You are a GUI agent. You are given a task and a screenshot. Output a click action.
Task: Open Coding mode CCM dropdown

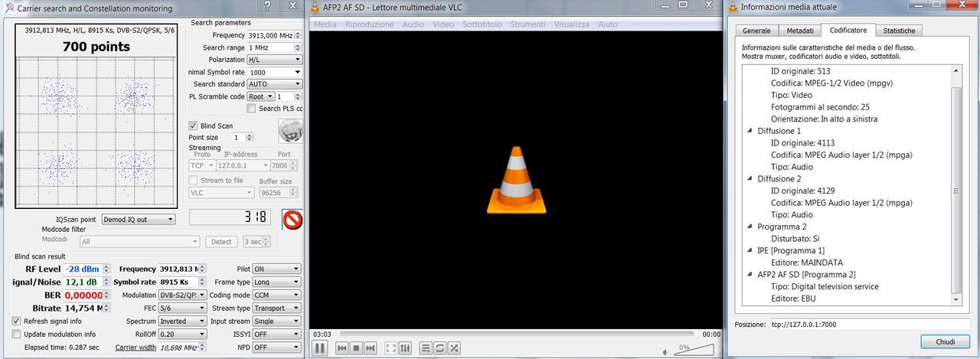click(x=276, y=295)
